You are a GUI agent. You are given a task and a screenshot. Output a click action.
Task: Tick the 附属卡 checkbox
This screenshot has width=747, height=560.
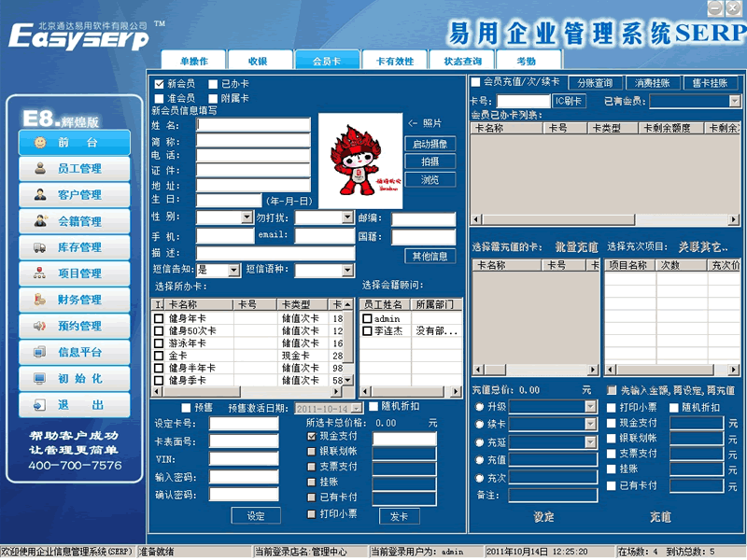pos(213,99)
